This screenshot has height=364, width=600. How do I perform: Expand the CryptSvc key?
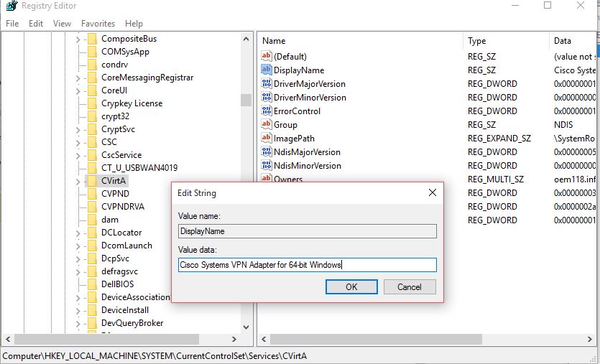click(x=78, y=130)
